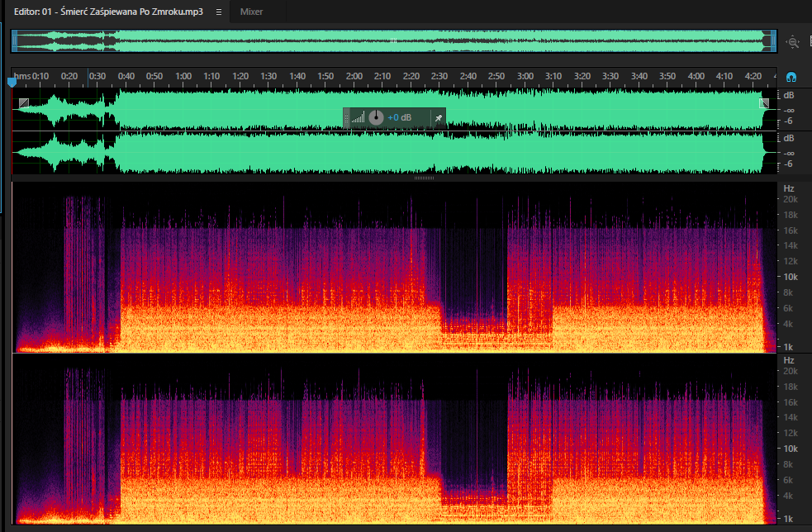Click 20k on the upper frequency scale
The width and height of the screenshot is (812, 532).
pos(791,199)
